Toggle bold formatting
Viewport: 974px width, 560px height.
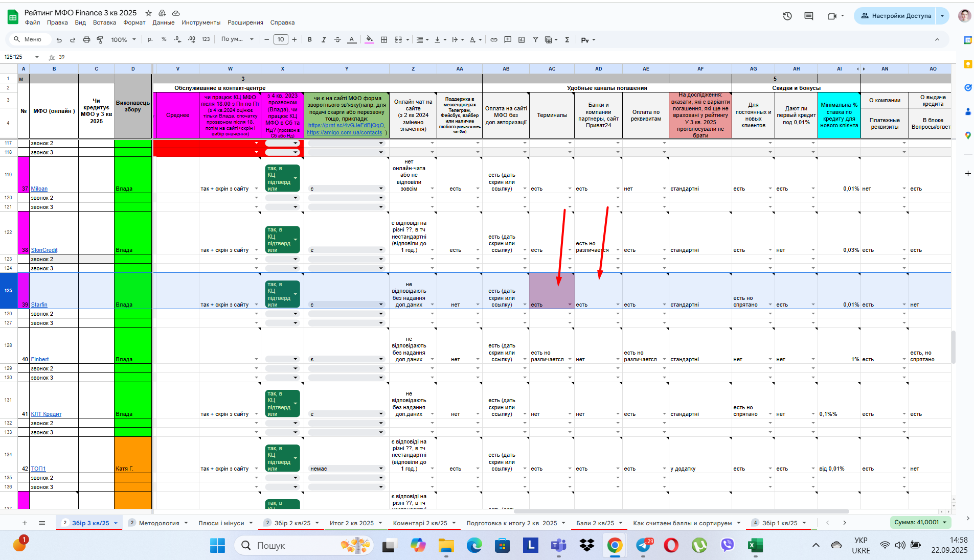[x=309, y=39]
